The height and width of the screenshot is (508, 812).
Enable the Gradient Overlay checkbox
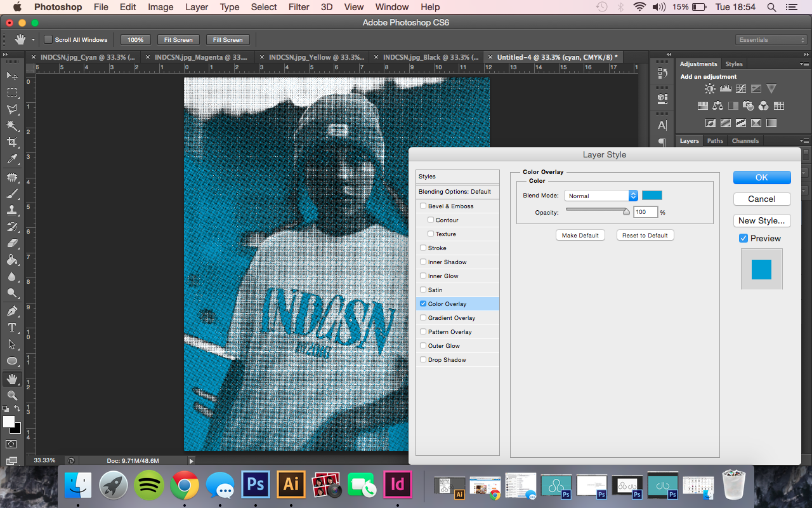(423, 317)
